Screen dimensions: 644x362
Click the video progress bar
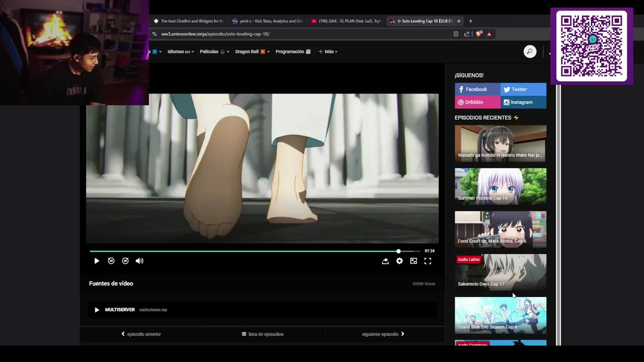(x=255, y=251)
